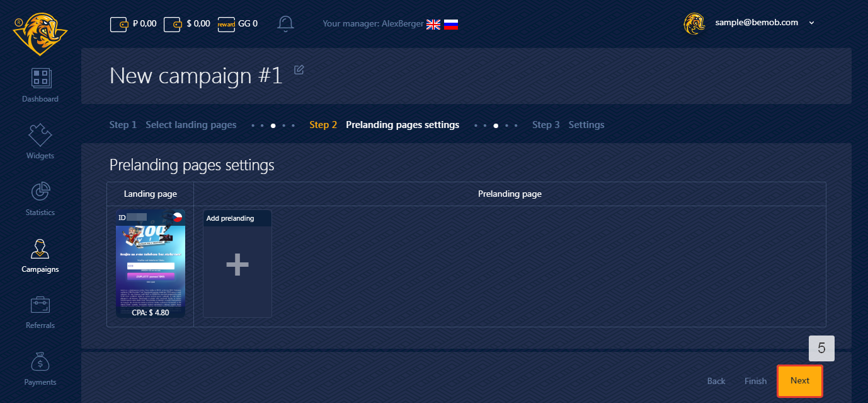This screenshot has width=868, height=403.
Task: Click the Next button
Action: point(799,381)
